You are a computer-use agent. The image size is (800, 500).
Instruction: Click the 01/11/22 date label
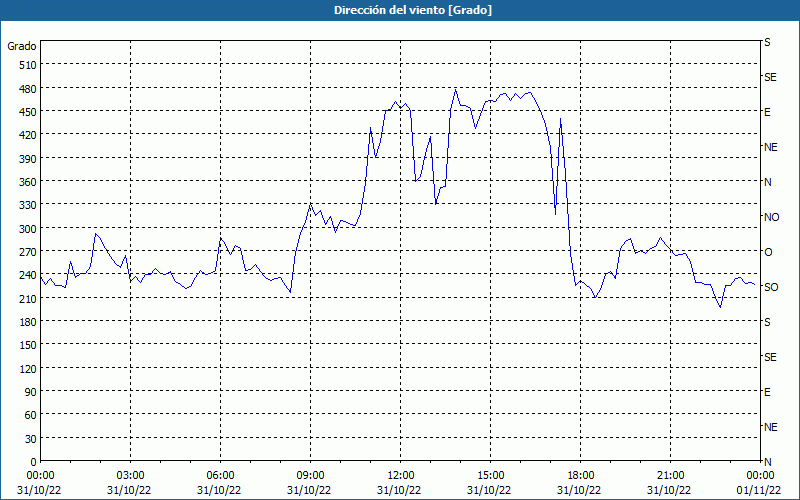click(760, 491)
